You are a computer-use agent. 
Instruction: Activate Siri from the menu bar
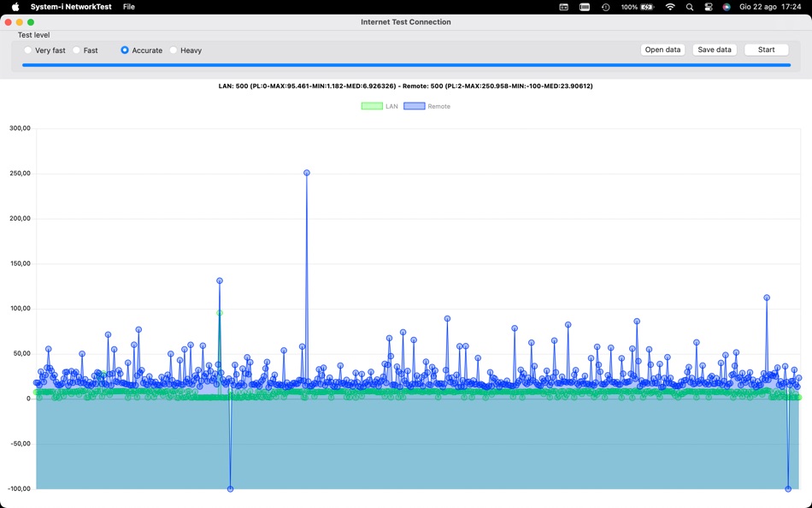[x=726, y=8]
